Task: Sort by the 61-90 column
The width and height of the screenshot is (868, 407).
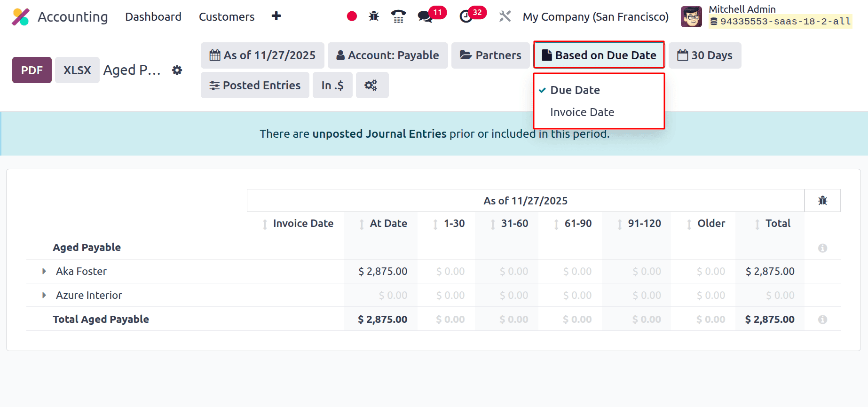Action: (556, 224)
